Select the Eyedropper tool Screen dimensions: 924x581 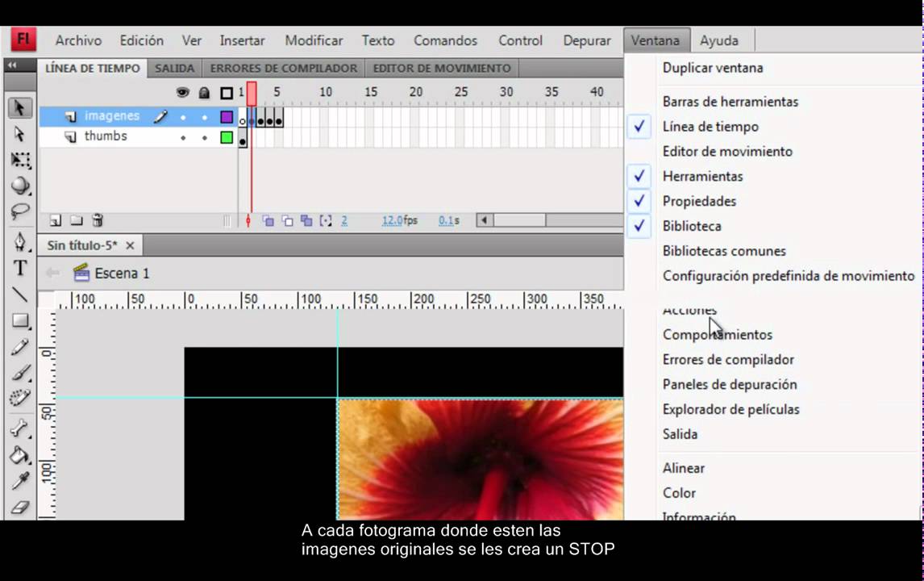(20, 481)
